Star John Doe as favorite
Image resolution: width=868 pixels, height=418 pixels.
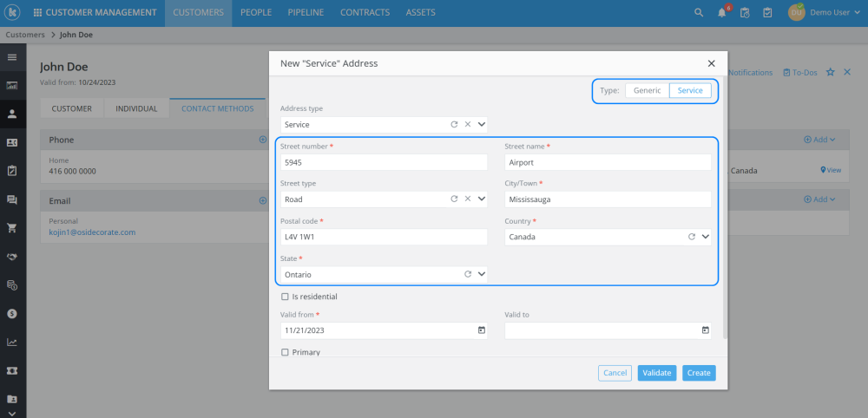[x=831, y=72]
